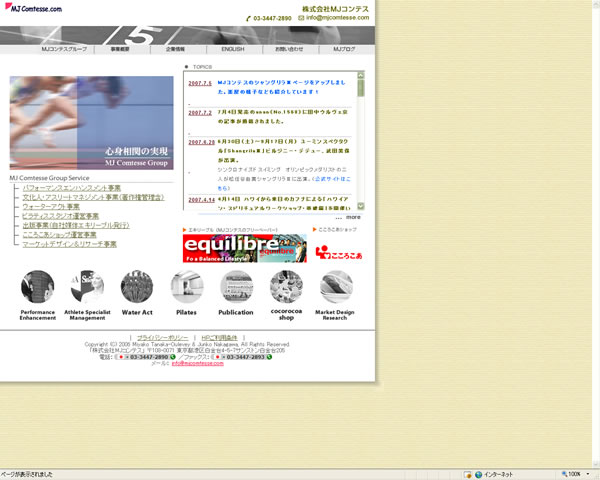Open the blue Shangrila page headline link

[x=281, y=87]
